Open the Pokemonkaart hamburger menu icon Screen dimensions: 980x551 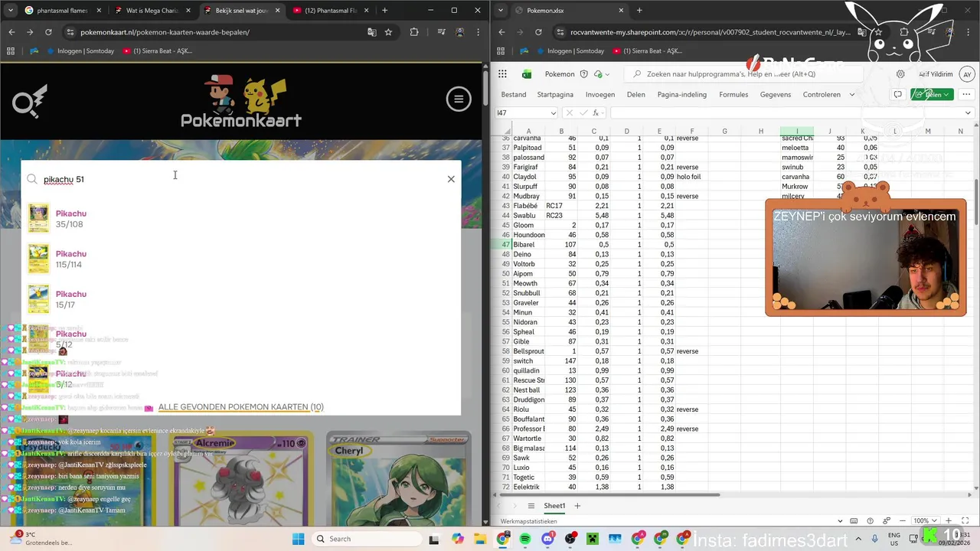click(459, 99)
